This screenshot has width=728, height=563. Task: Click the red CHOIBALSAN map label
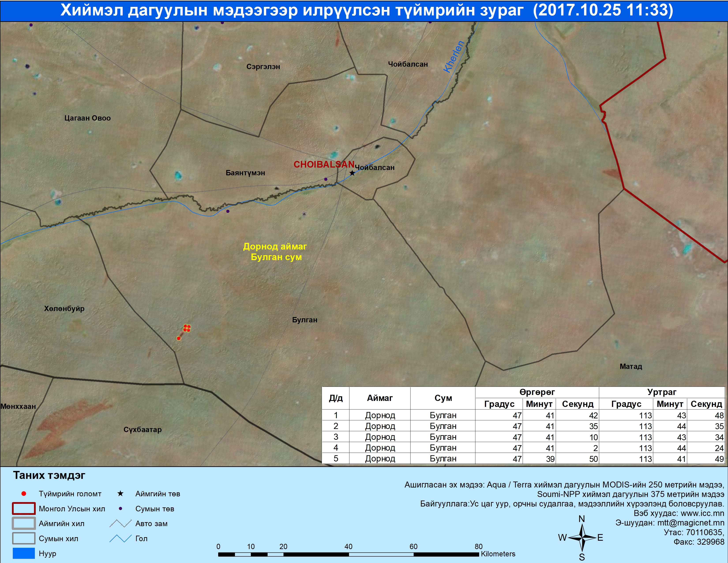pyautogui.click(x=324, y=164)
